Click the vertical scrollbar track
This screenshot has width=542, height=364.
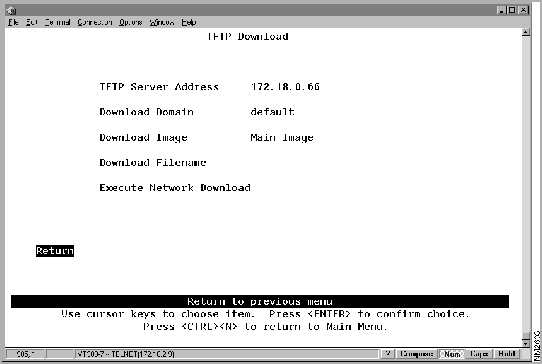point(526,183)
